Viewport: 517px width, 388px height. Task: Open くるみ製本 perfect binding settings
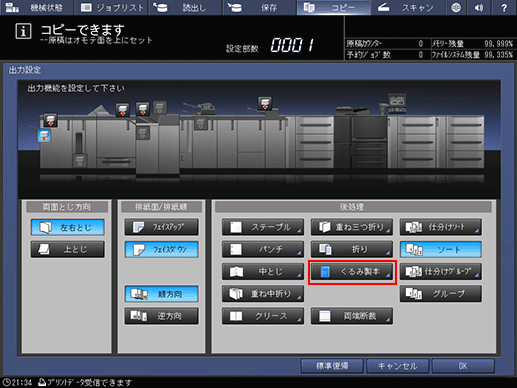point(352,272)
